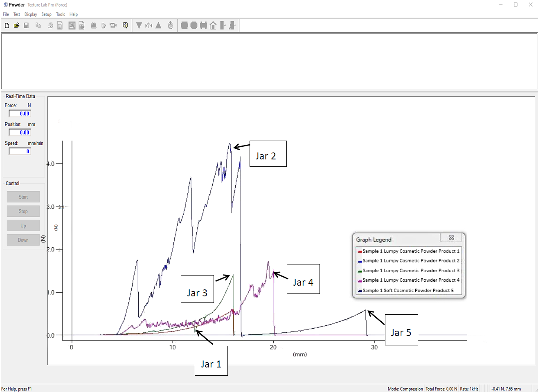This screenshot has width=538, height=392.
Task: Click the first bar-and-arrow probe icon
Action: [223, 25]
